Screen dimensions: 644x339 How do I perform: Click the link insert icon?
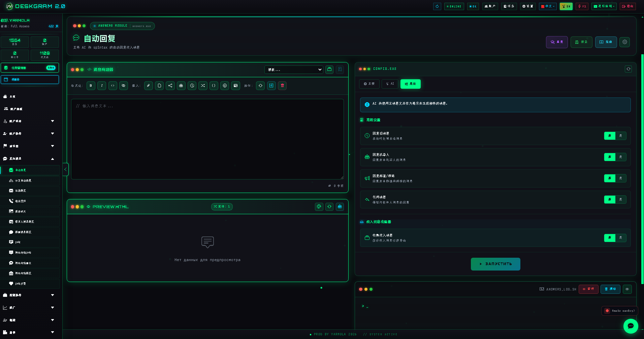point(149,86)
